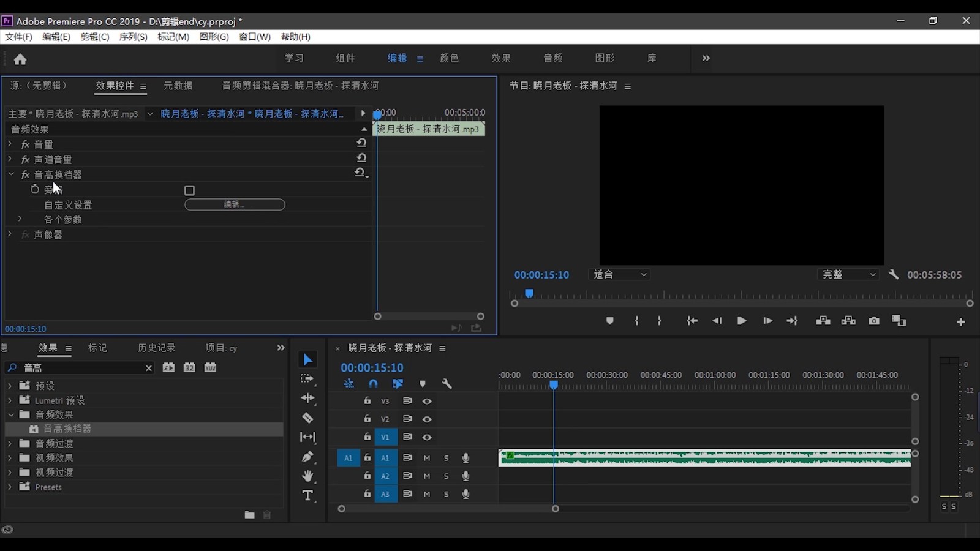980x551 pixels.
Task: Click the program monitor playhead scrubber
Action: (x=529, y=294)
